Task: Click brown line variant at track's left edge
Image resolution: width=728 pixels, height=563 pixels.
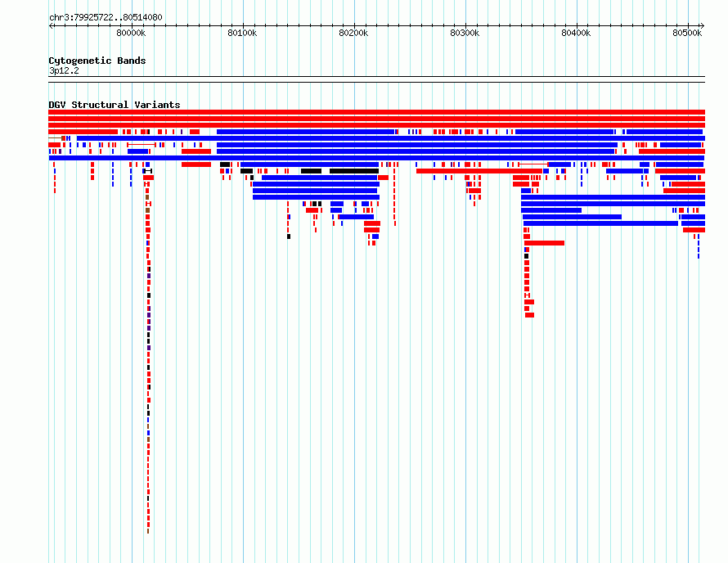Action: 56,138
